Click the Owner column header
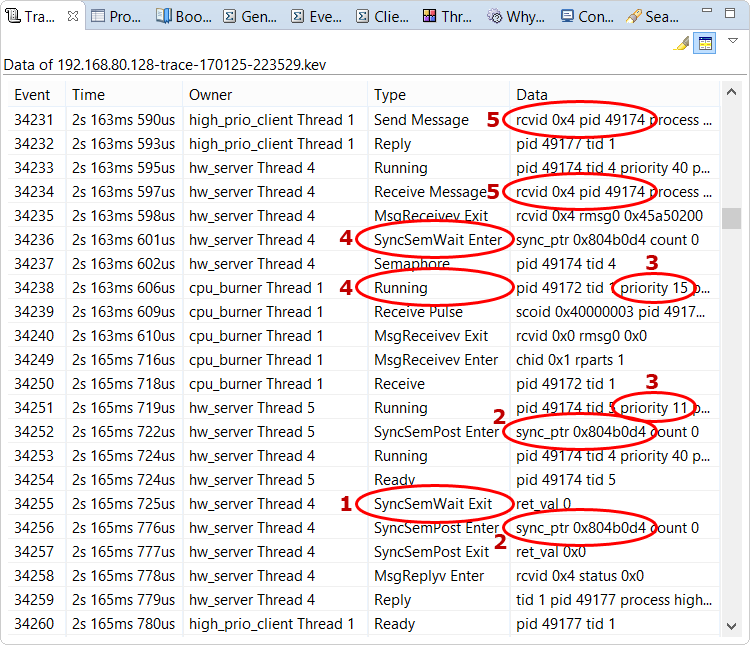This screenshot has width=750, height=645. click(x=210, y=95)
